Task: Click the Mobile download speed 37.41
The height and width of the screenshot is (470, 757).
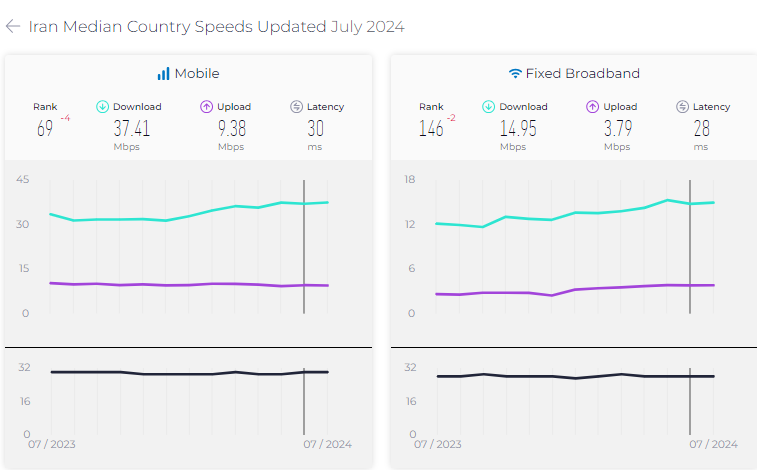Action: point(131,129)
